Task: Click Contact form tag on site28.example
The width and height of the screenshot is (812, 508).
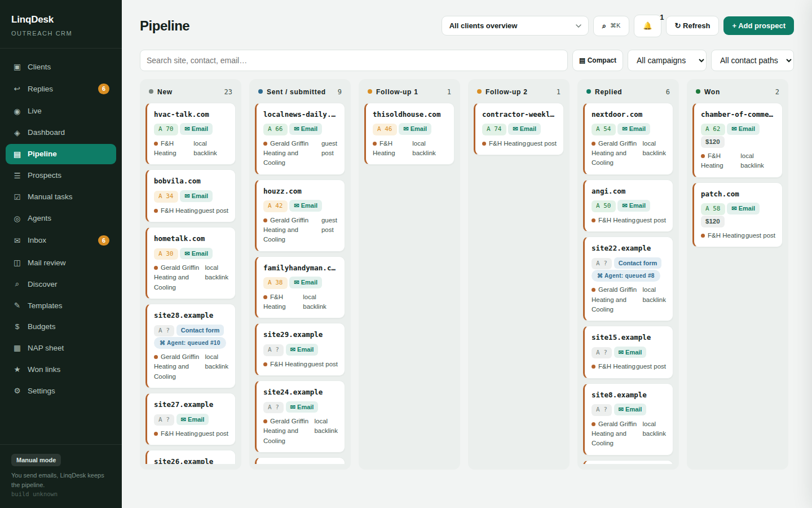Action: 200,330
